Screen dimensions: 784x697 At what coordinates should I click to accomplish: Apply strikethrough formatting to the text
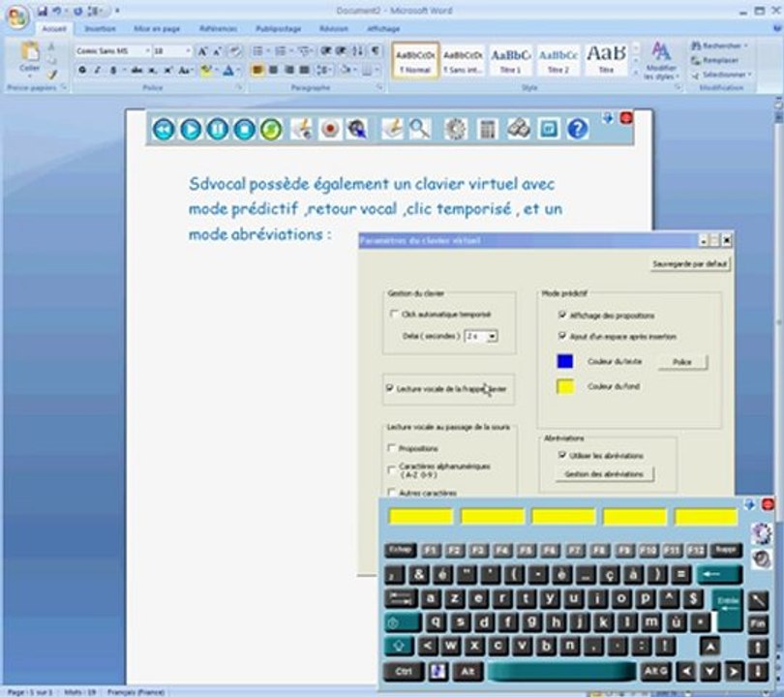[136, 70]
